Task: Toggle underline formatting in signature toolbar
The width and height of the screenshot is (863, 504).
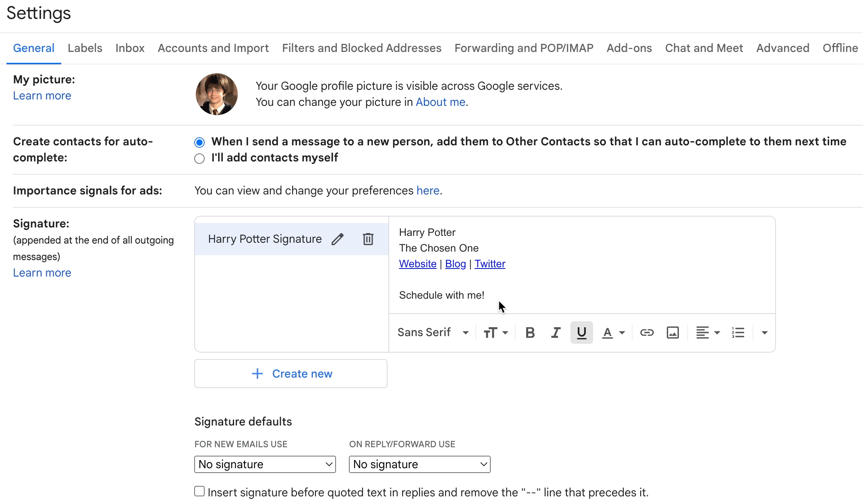Action: click(x=581, y=333)
